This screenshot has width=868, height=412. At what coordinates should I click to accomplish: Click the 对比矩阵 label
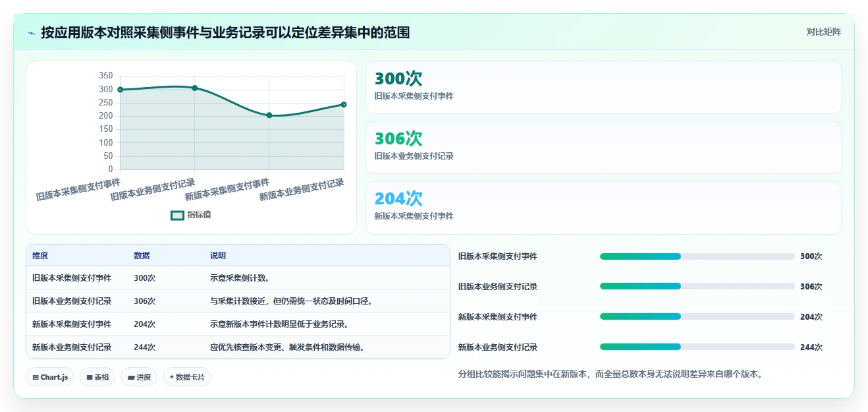(x=823, y=32)
